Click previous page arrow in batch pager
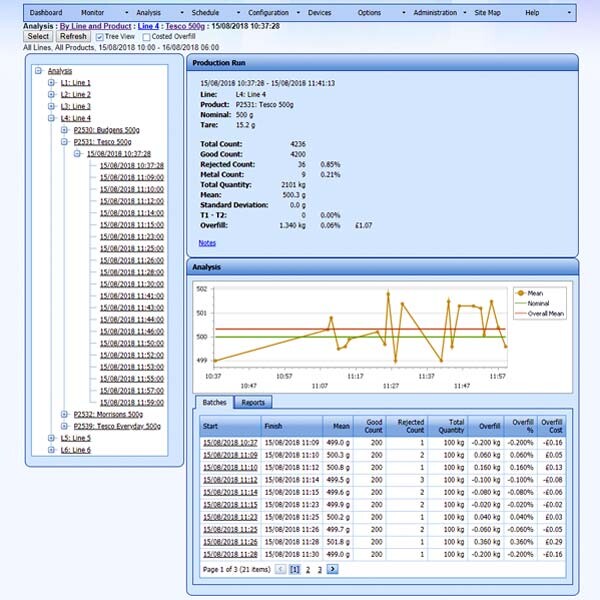 (280, 569)
